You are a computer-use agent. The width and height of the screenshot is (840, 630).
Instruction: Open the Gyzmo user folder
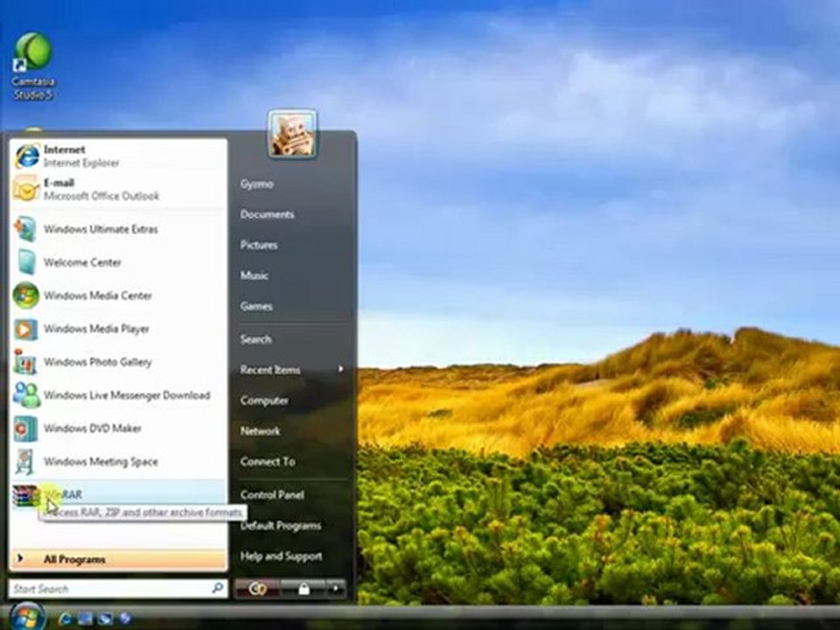tap(256, 184)
